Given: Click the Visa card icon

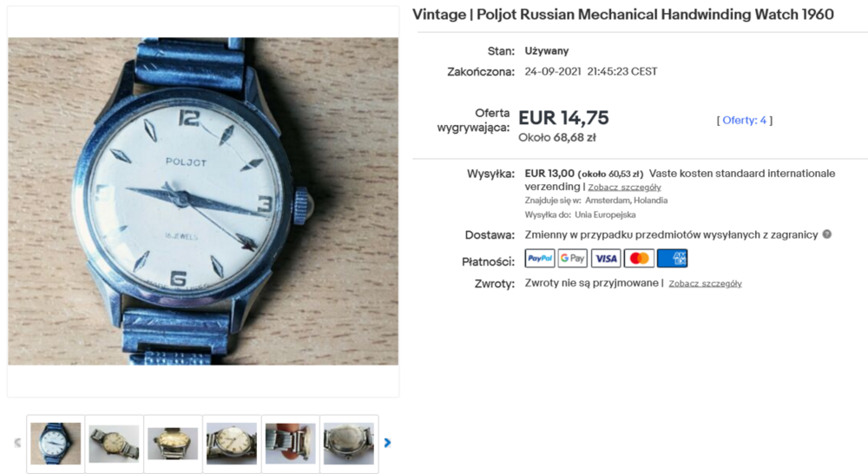Looking at the screenshot, I should click(606, 258).
